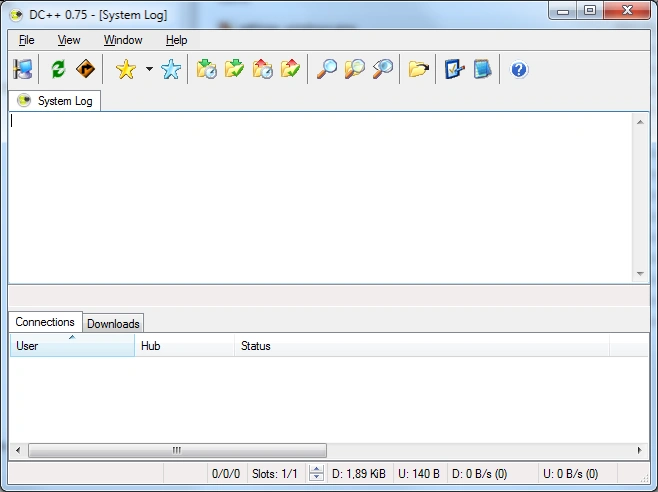The height and width of the screenshot is (492, 658).
Task: Click the log scrollbar down arrow
Action: click(x=640, y=274)
